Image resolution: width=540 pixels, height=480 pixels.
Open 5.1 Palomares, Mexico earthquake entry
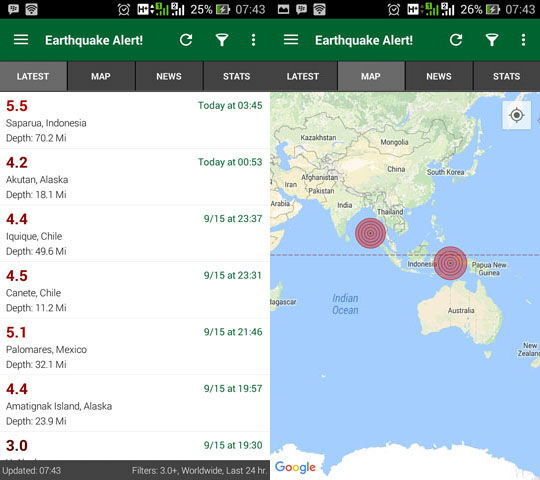pyautogui.click(x=135, y=347)
